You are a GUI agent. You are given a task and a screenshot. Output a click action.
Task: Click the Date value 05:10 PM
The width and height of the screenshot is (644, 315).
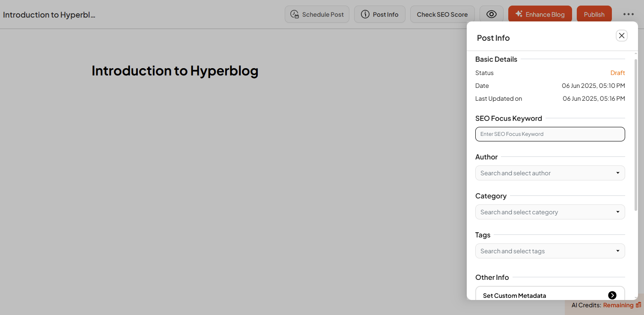(593, 86)
